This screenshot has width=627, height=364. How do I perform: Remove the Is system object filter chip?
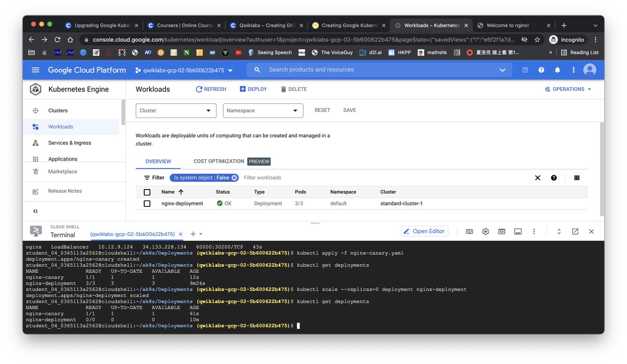pyautogui.click(x=235, y=178)
